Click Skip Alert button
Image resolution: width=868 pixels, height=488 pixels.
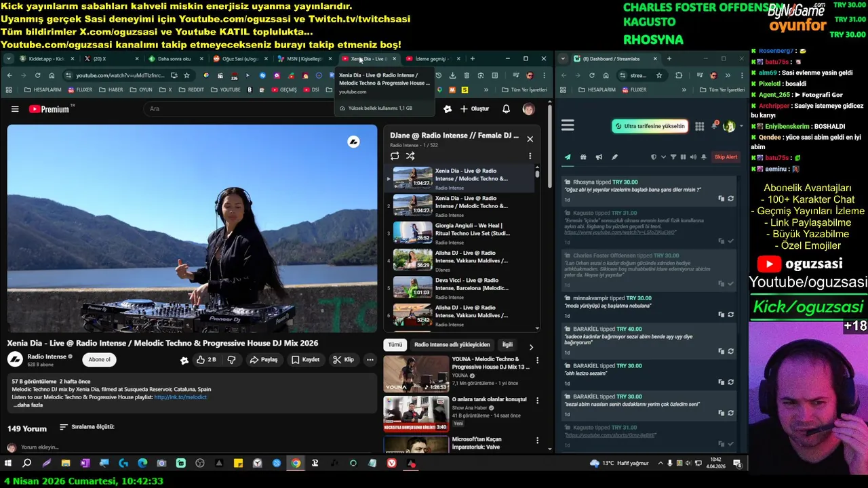[x=726, y=157]
